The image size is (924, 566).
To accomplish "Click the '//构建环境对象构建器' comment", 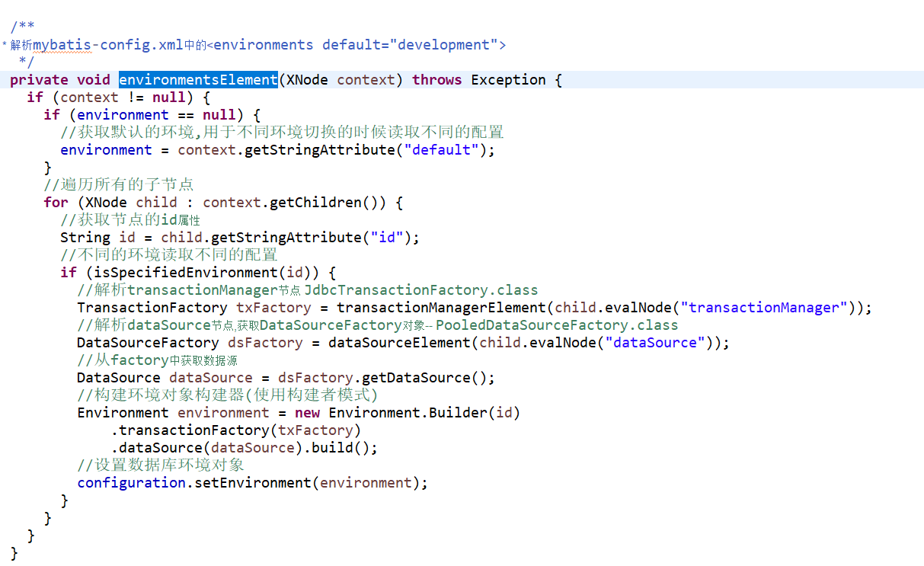I will tap(228, 395).
